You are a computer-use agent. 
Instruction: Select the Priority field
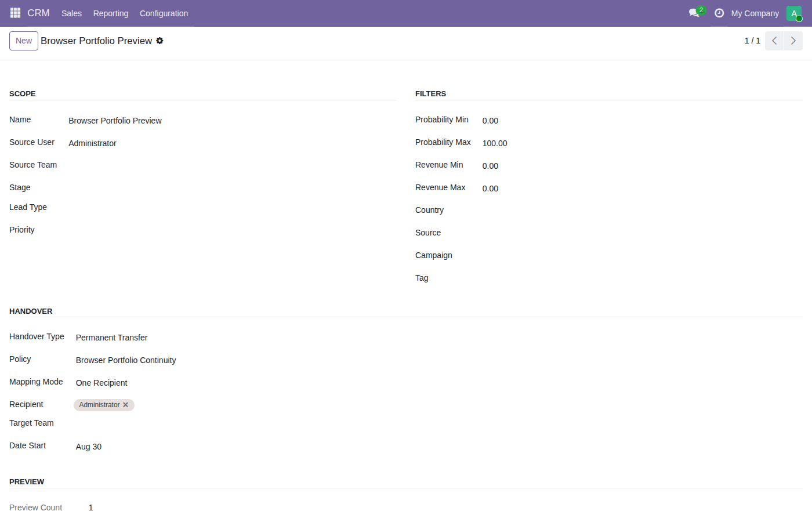coord(232,230)
